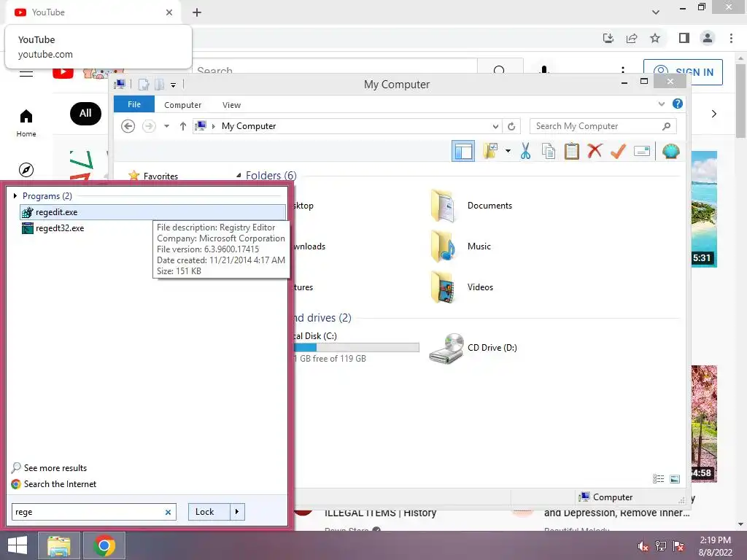Open a new Chrome tab

[x=197, y=12]
